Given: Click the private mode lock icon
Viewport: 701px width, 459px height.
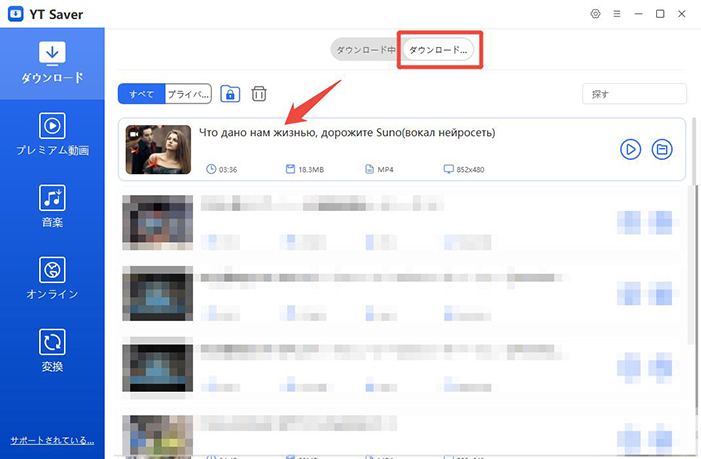Looking at the screenshot, I should (x=231, y=94).
